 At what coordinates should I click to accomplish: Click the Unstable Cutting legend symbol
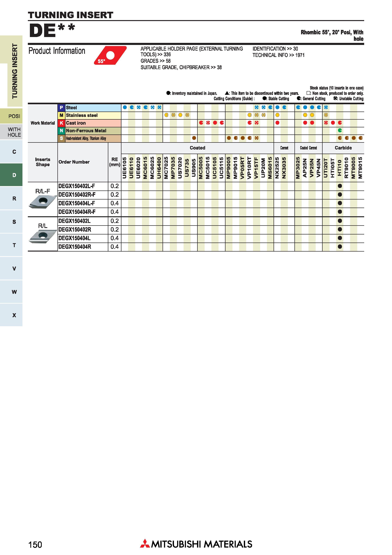pyautogui.click(x=335, y=98)
